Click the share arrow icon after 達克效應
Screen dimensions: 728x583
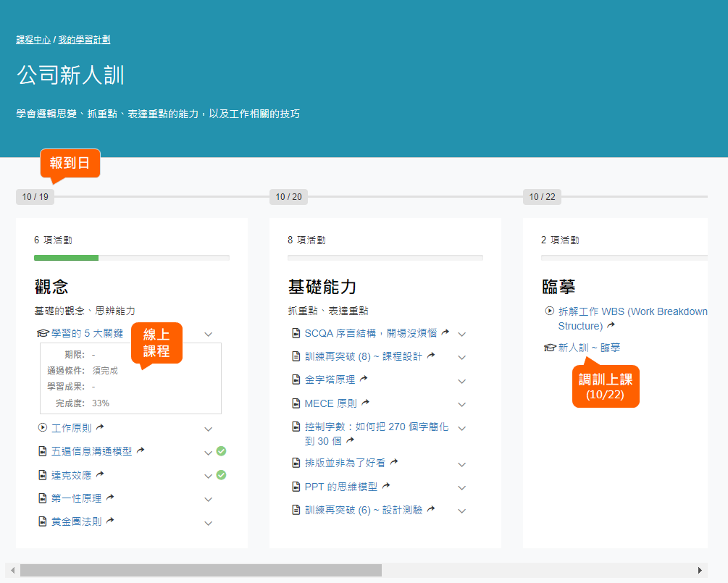click(100, 474)
